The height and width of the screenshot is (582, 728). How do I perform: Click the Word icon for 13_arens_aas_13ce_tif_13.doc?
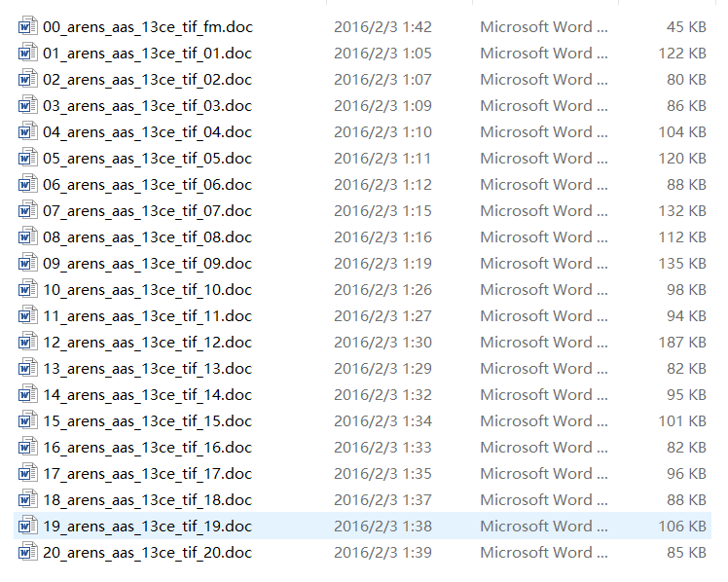(27, 369)
